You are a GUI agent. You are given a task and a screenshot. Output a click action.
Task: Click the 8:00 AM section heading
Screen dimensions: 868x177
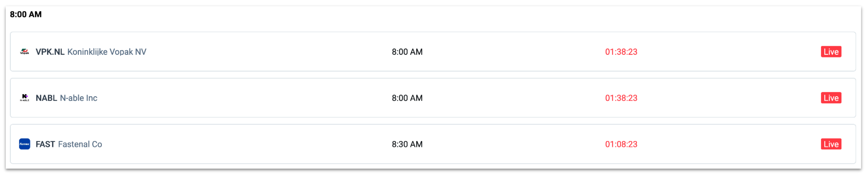pos(26,14)
